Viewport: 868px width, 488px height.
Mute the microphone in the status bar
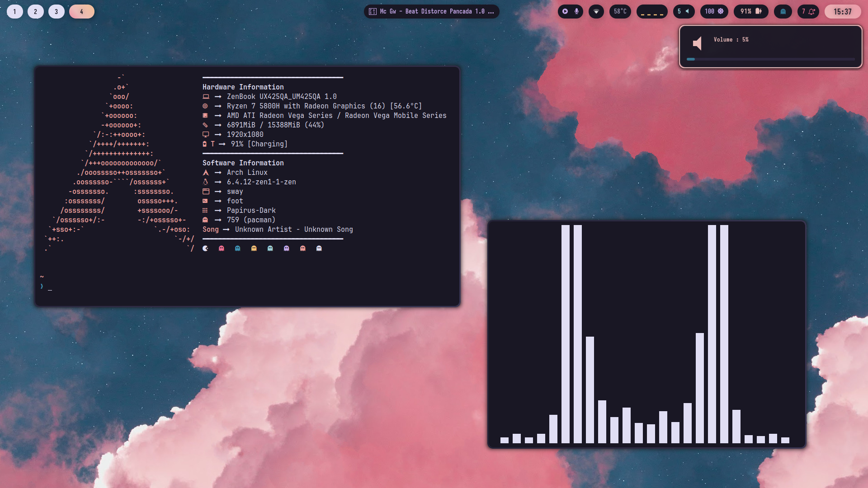[x=577, y=11]
